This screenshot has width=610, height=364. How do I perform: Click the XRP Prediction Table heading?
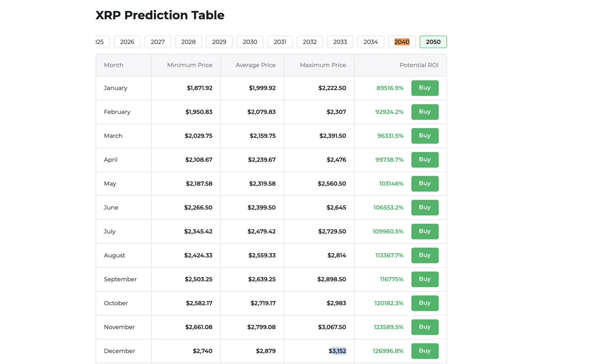coord(160,15)
